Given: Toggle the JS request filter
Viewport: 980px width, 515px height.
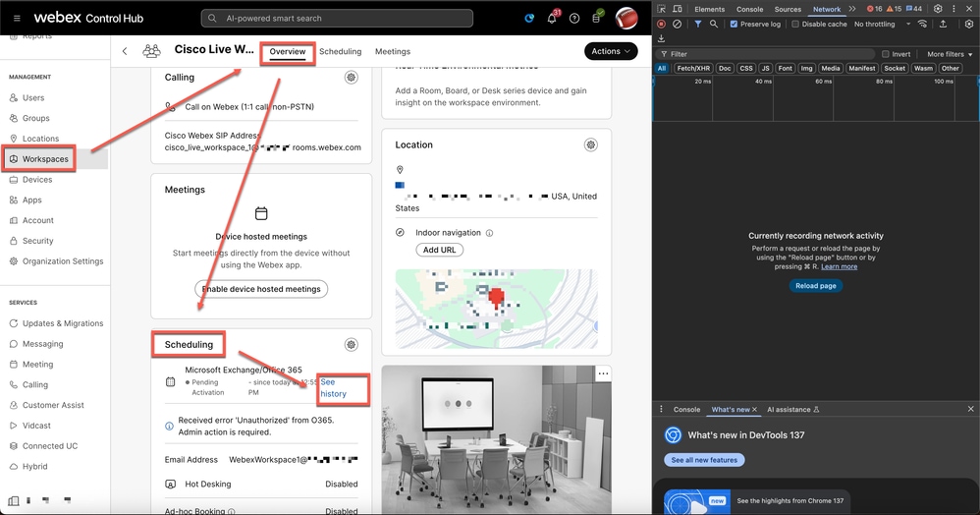Looking at the screenshot, I should 766,68.
